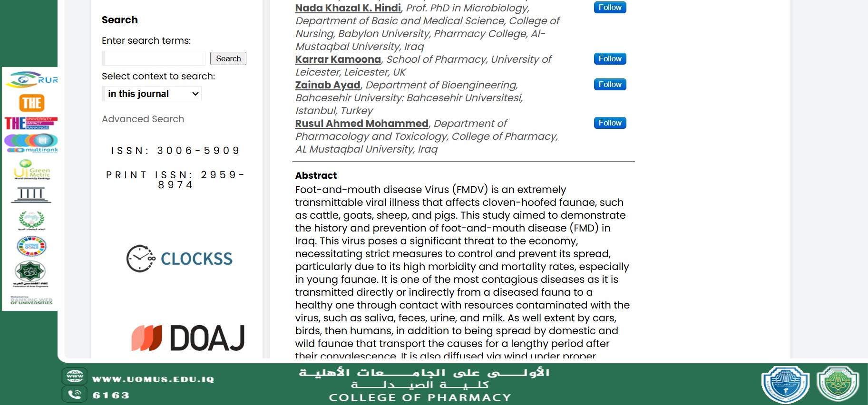Screen dimensions: 868x405
Task: Open the Sustainable Development Goals wheel icon
Action: (x=31, y=246)
